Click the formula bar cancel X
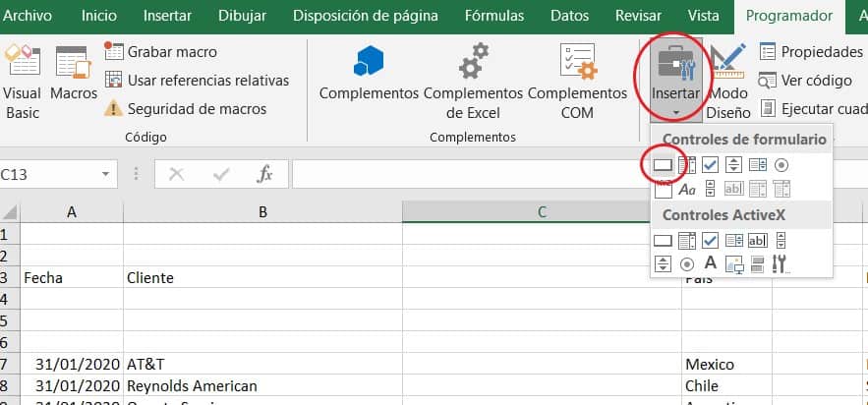The height and width of the screenshot is (405, 868). point(176,175)
